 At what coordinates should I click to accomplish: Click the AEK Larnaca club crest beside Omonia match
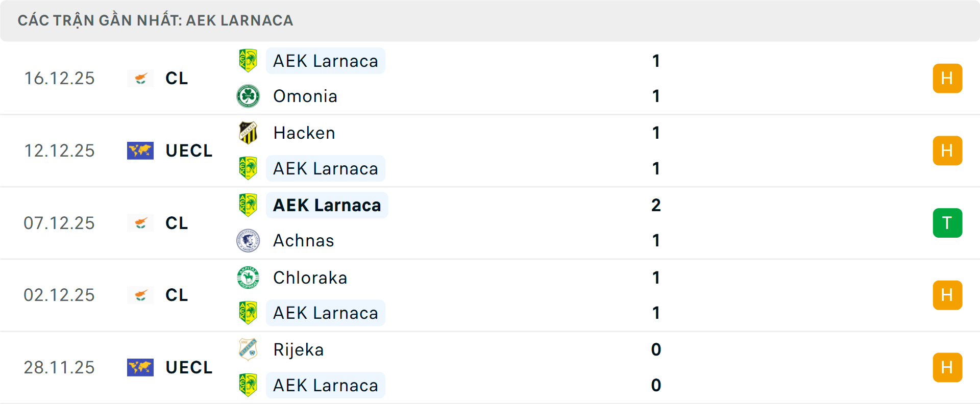click(248, 60)
